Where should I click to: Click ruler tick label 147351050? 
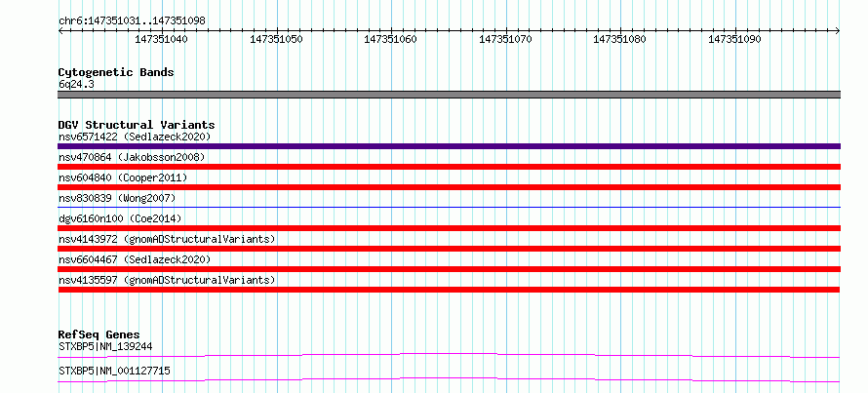pos(276,39)
